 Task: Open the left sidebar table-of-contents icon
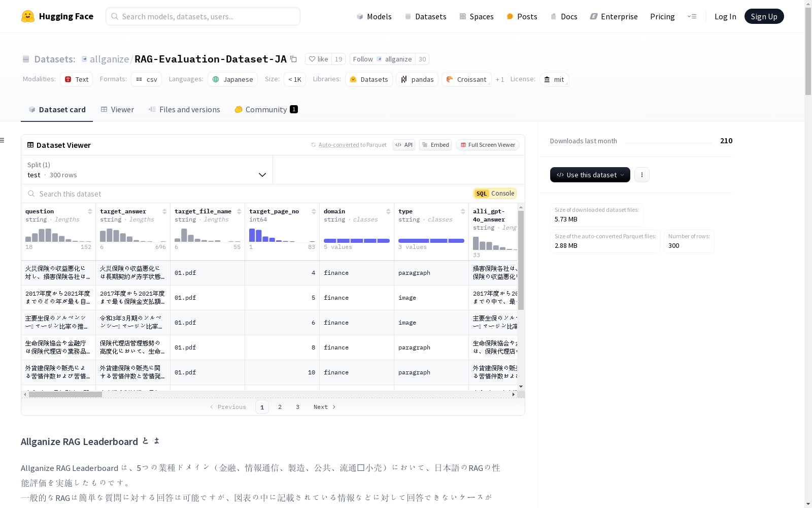[3, 140]
